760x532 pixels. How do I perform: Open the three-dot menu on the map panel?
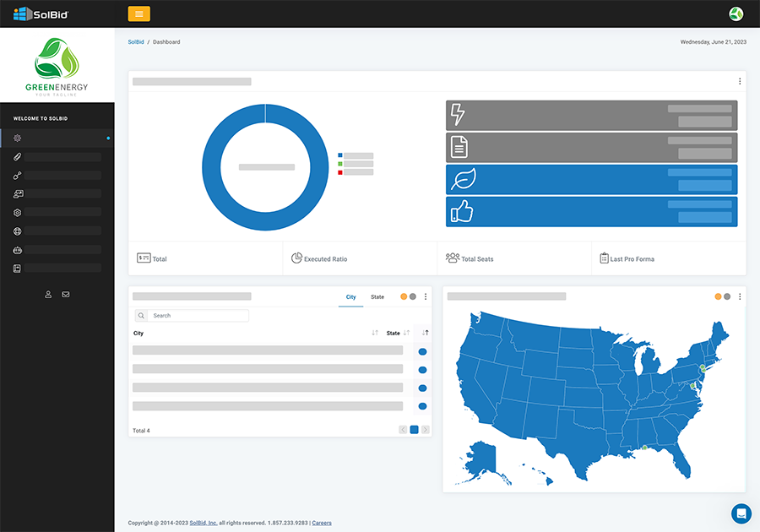740,297
